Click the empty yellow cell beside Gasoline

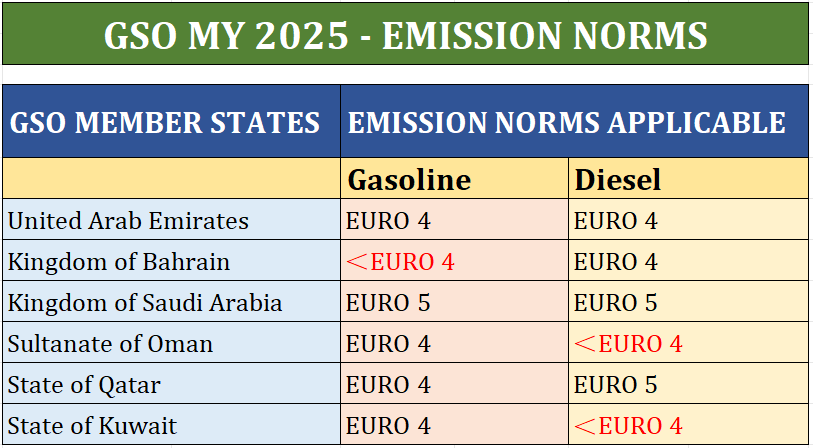pos(172,178)
